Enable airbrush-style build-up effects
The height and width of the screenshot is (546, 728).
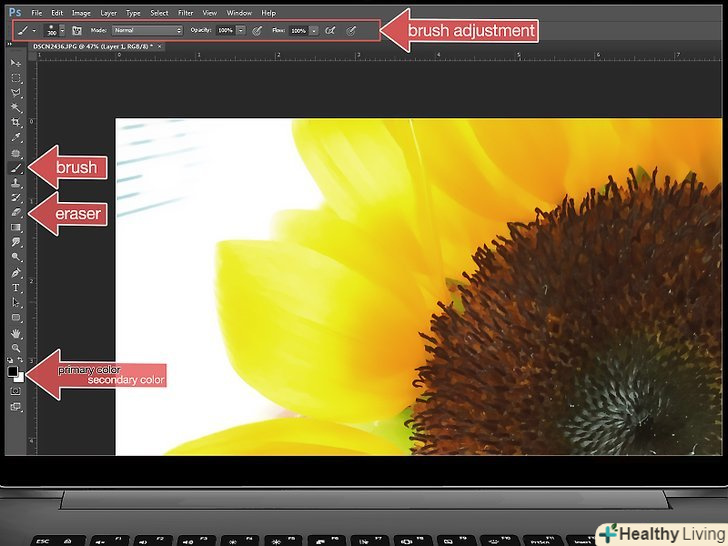click(x=330, y=31)
